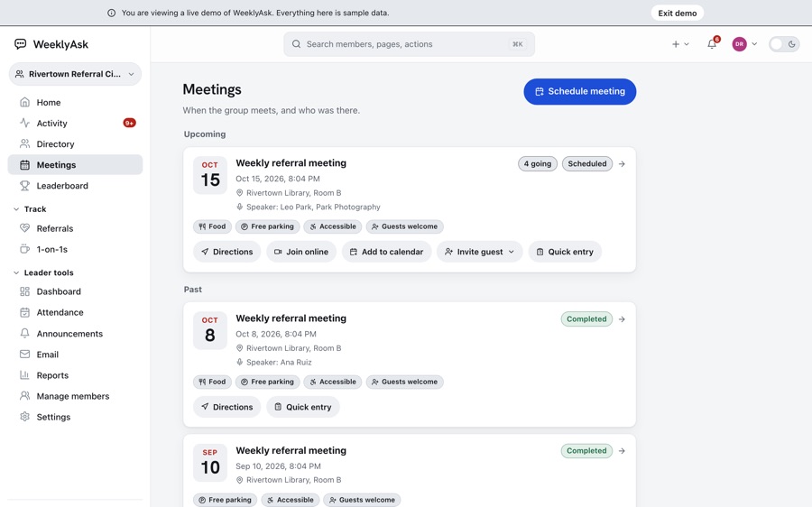Click the OCT 8 date tile
Screen dimensions: 812x507
click(x=209, y=330)
